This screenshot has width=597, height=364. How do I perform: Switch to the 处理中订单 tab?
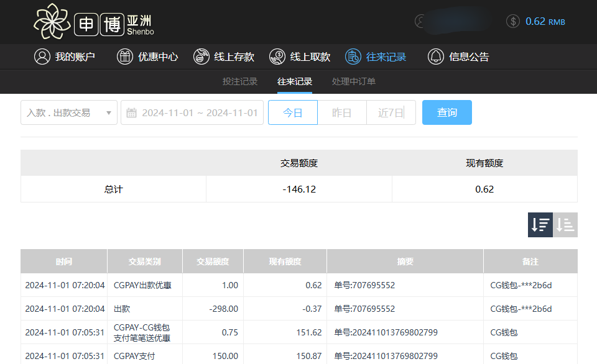355,81
